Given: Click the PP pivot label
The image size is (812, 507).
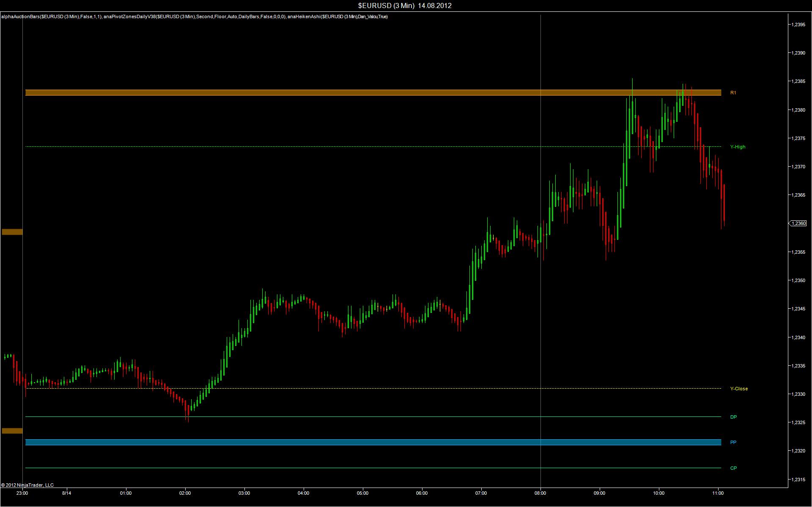Looking at the screenshot, I should (x=733, y=442).
